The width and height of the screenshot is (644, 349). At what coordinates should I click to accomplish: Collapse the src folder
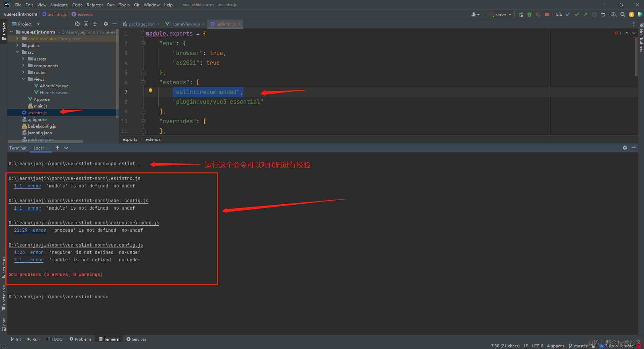[x=17, y=52]
